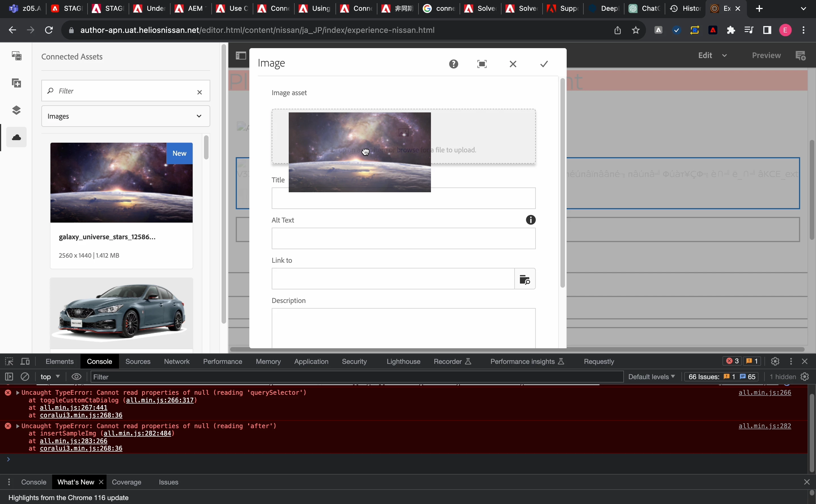Open the Coverage drawer tab
Image resolution: width=816 pixels, height=504 pixels.
coord(126,482)
